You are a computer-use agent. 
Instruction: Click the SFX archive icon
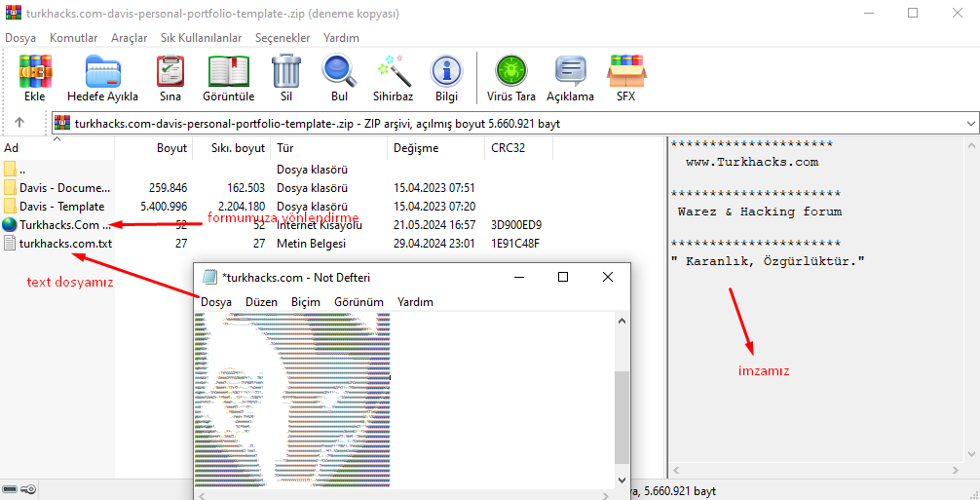pyautogui.click(x=626, y=70)
